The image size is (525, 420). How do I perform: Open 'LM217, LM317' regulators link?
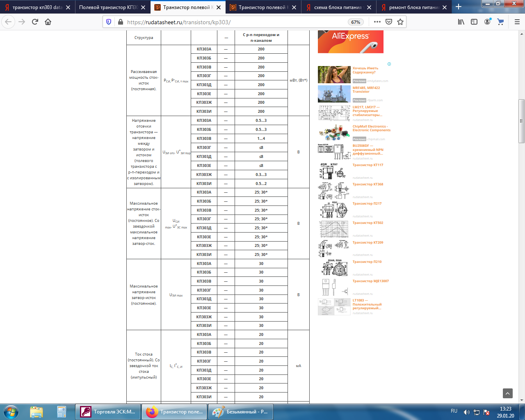[x=367, y=111]
